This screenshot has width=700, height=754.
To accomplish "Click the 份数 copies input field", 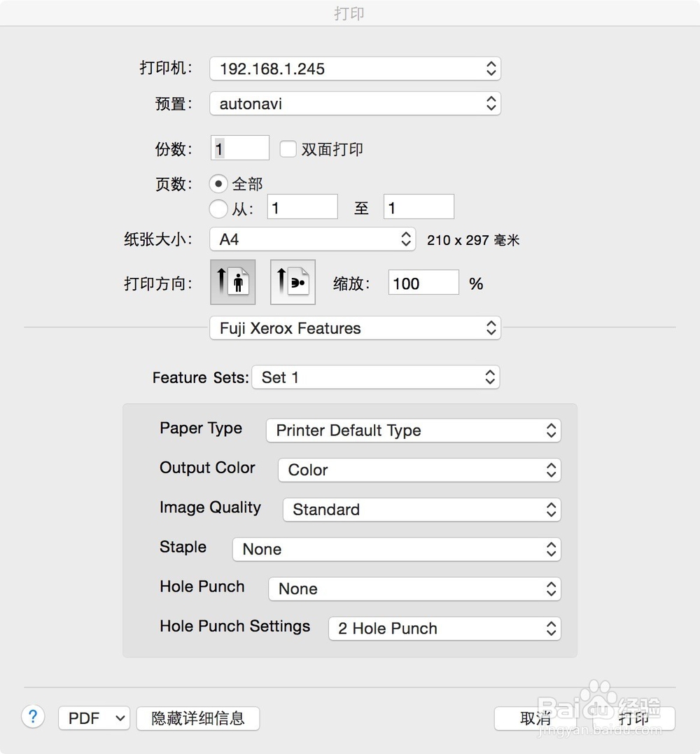I will click(x=240, y=148).
